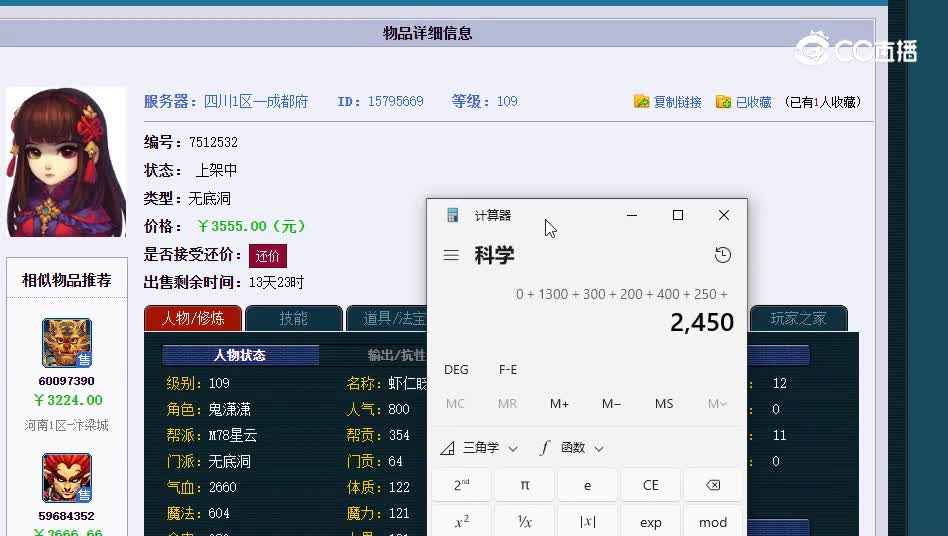The height and width of the screenshot is (536, 948).
Task: Select the 人物状态 sub-tab
Action: click(240, 355)
